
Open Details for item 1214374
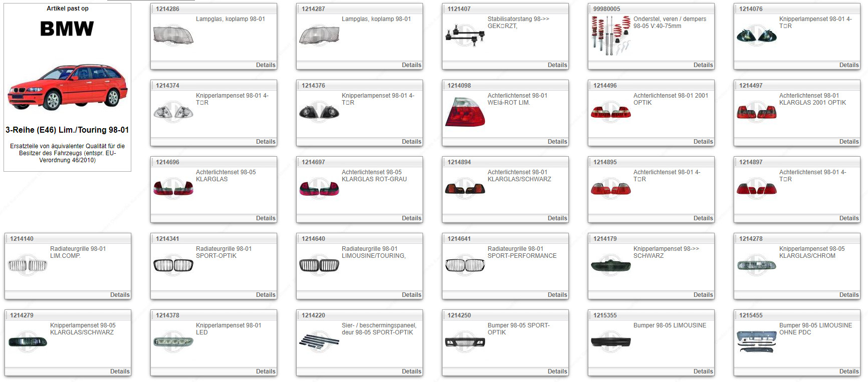pyautogui.click(x=266, y=142)
